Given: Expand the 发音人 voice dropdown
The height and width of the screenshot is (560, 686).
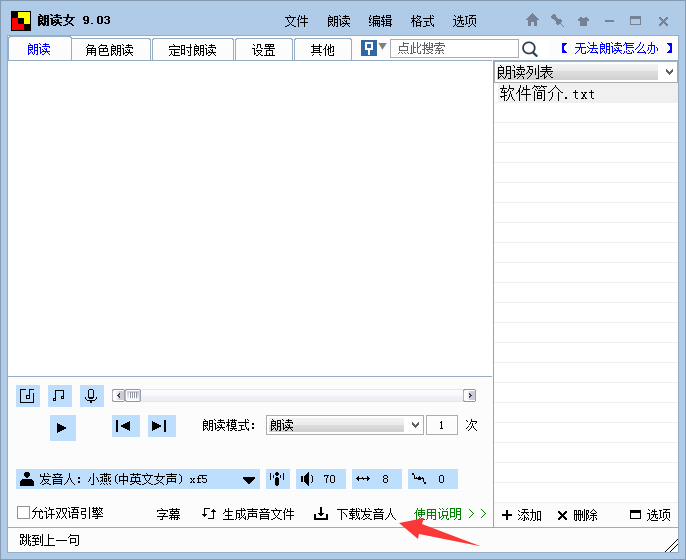Looking at the screenshot, I should point(249,480).
